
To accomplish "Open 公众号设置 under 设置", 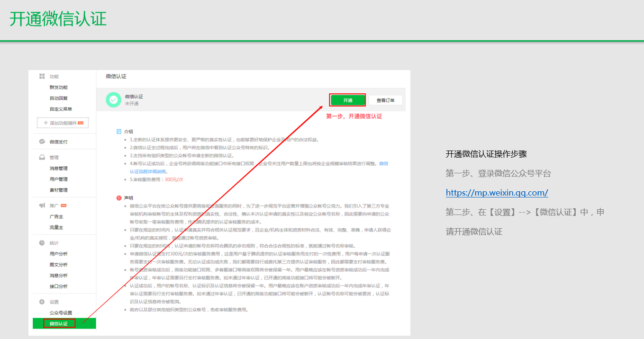I will click(x=61, y=313).
